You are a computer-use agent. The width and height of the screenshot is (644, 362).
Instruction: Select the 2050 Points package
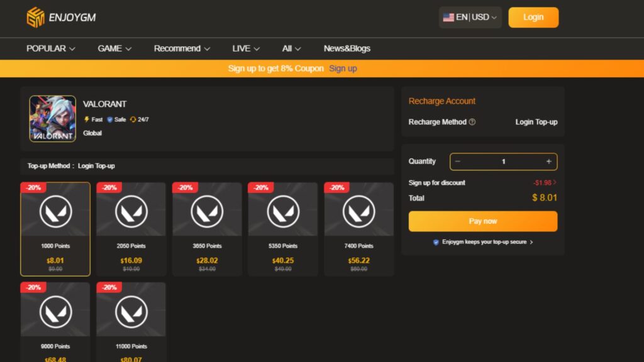131,229
